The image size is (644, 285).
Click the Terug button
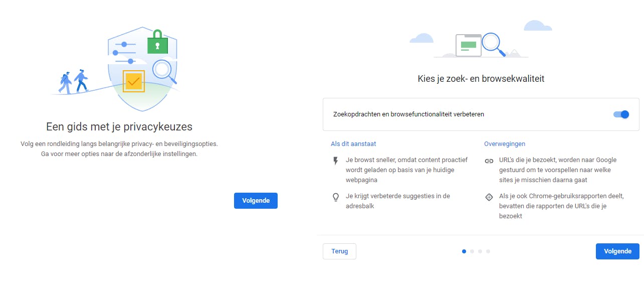tap(339, 251)
